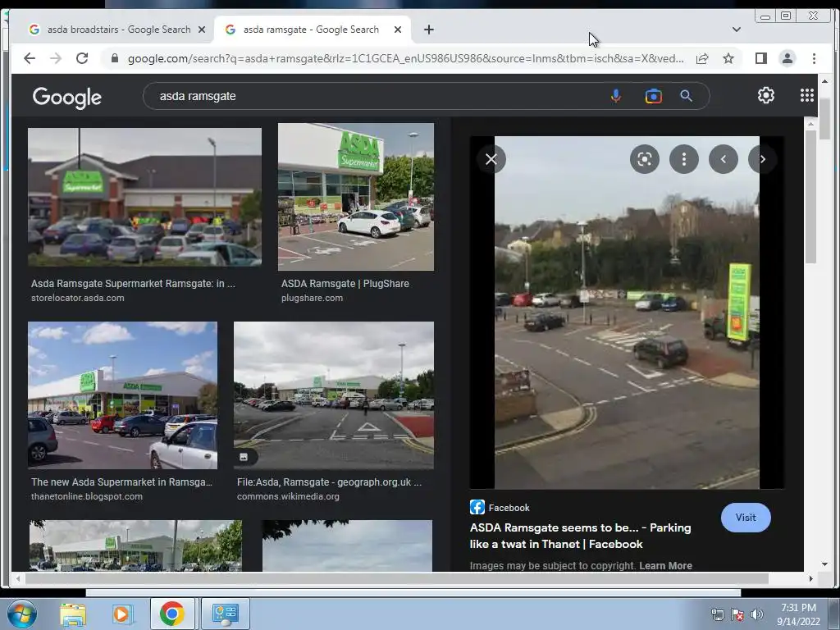Show previous image in preview
Viewport: 840px width, 630px height.
(724, 159)
